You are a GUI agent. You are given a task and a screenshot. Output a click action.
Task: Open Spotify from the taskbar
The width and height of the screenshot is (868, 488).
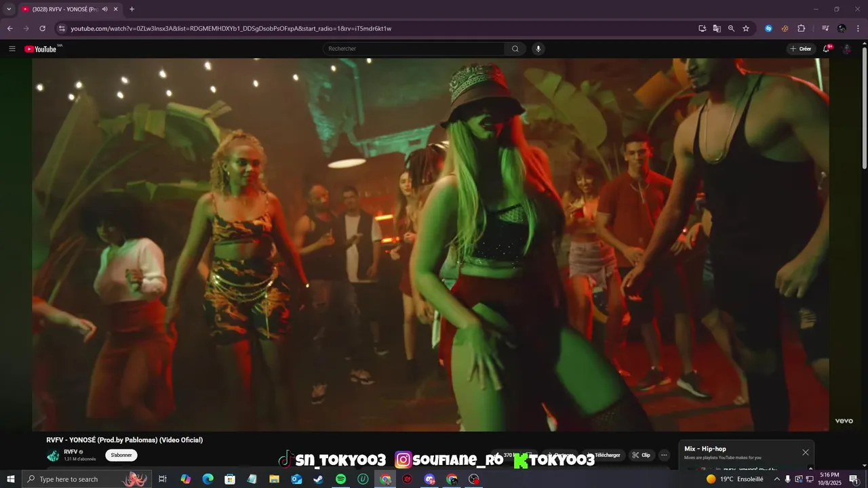340,479
